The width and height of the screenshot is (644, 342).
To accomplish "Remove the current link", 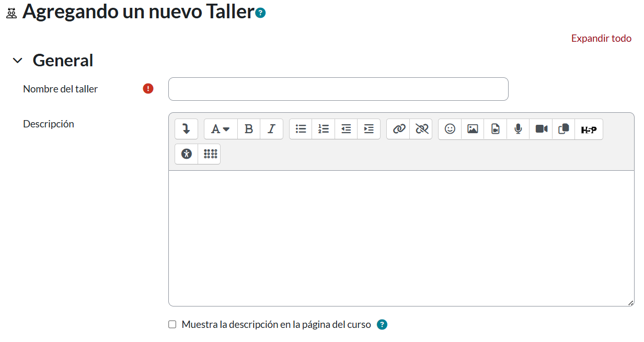I will (421, 129).
